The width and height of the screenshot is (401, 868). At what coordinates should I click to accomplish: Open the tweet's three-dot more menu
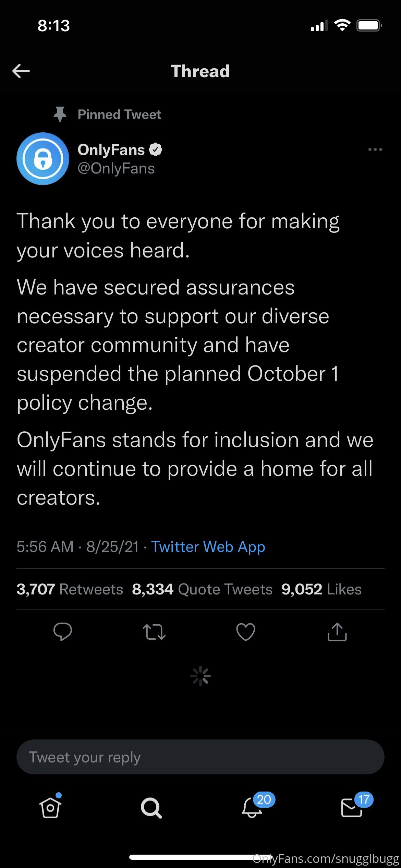click(x=375, y=149)
